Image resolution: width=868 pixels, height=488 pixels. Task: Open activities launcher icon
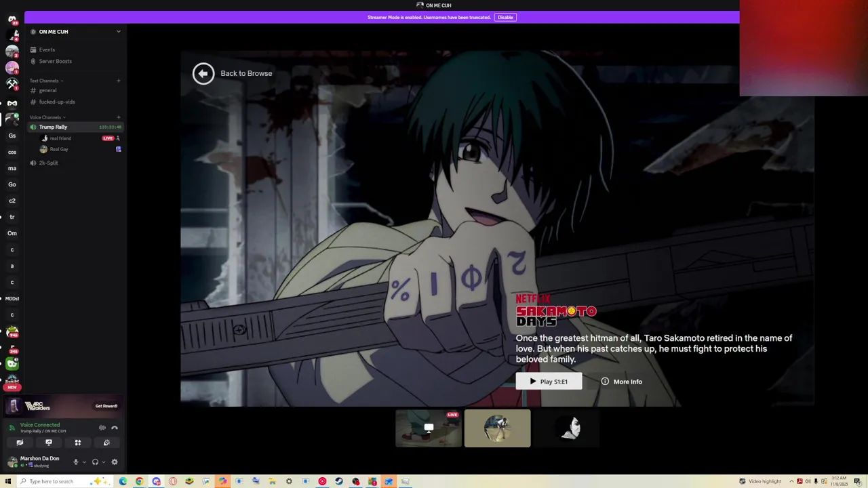[78, 443]
